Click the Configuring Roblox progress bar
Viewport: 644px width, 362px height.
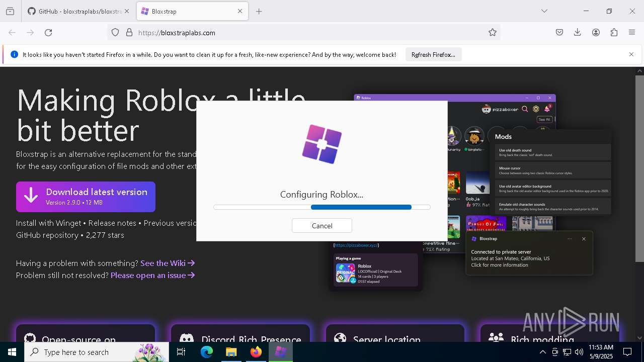(x=322, y=207)
